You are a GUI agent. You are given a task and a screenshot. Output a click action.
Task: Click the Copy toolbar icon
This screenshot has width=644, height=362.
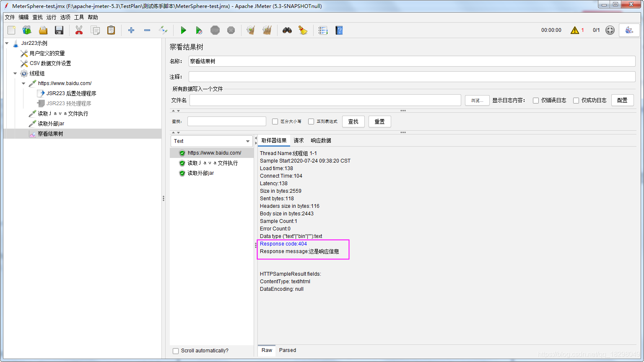point(95,30)
